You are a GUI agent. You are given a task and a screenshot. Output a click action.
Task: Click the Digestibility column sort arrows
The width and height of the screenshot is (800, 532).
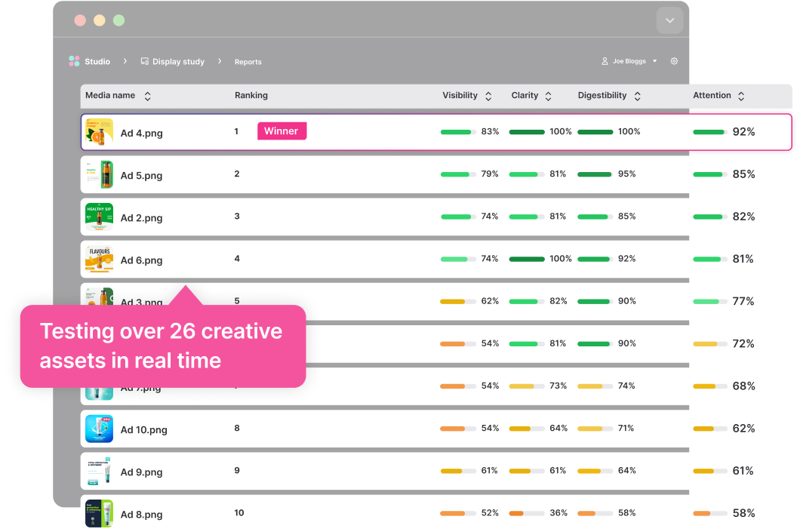pos(638,96)
